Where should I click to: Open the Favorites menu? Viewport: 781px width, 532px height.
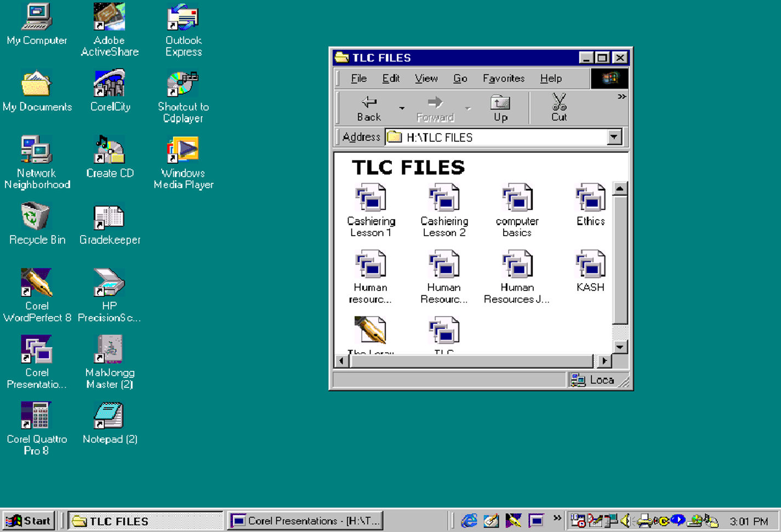pyautogui.click(x=503, y=78)
